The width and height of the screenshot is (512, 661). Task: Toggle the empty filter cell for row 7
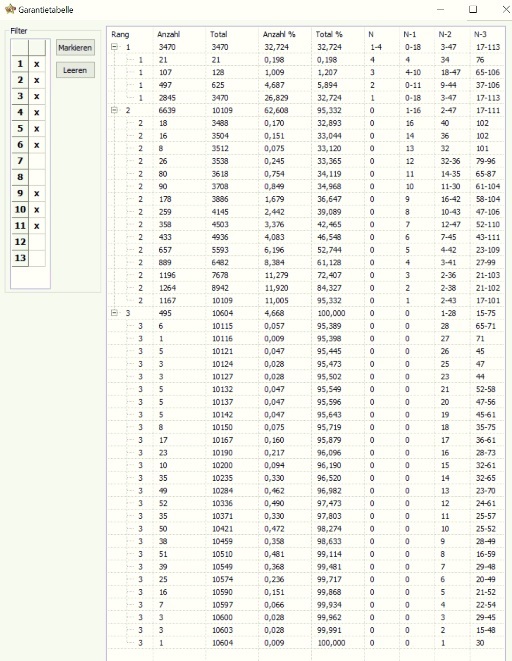coord(37,161)
